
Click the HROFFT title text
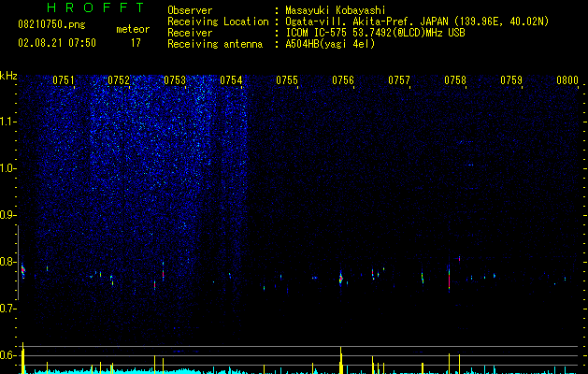point(96,7)
